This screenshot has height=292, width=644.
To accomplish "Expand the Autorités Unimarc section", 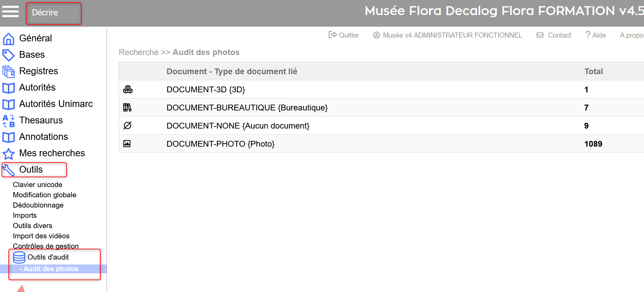I will 56,104.
